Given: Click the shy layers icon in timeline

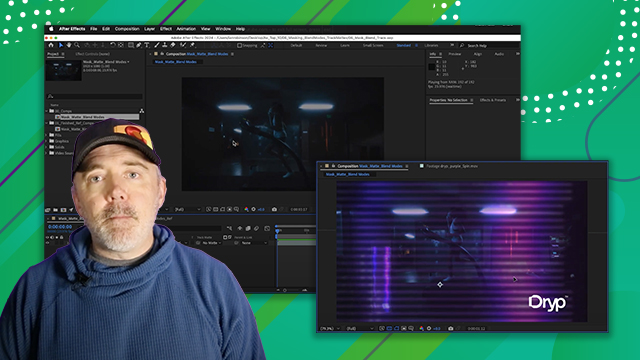Looking at the screenshot, I should (240, 228).
